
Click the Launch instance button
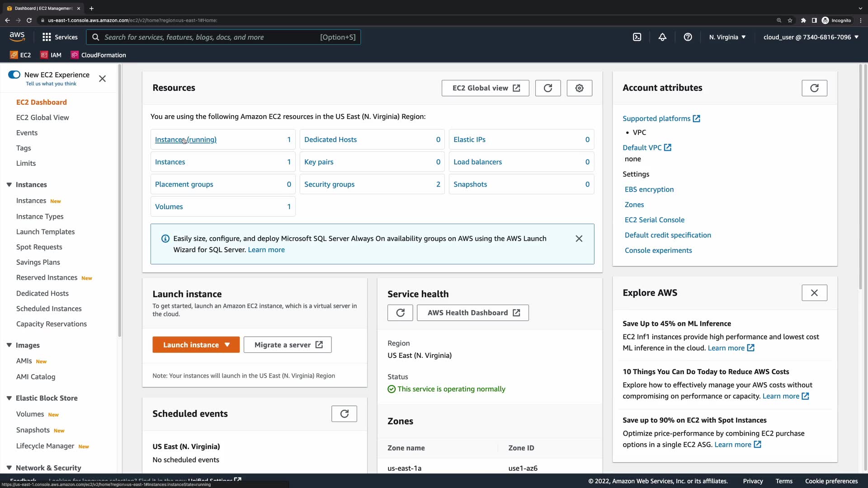(191, 345)
